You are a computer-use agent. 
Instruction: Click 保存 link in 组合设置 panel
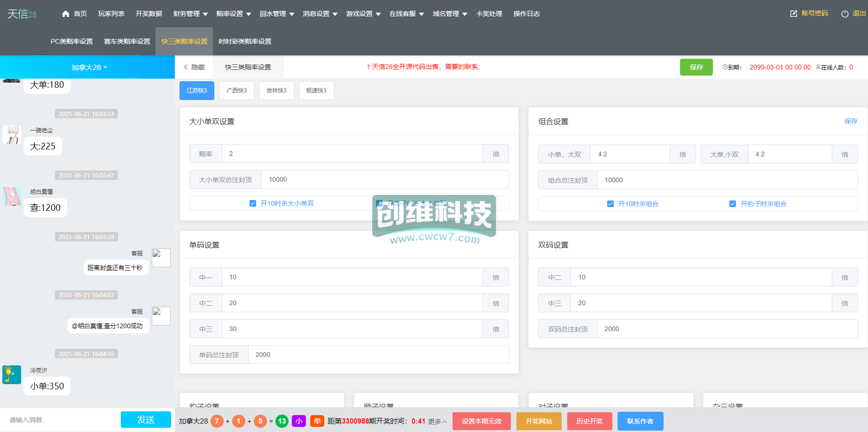coord(851,121)
